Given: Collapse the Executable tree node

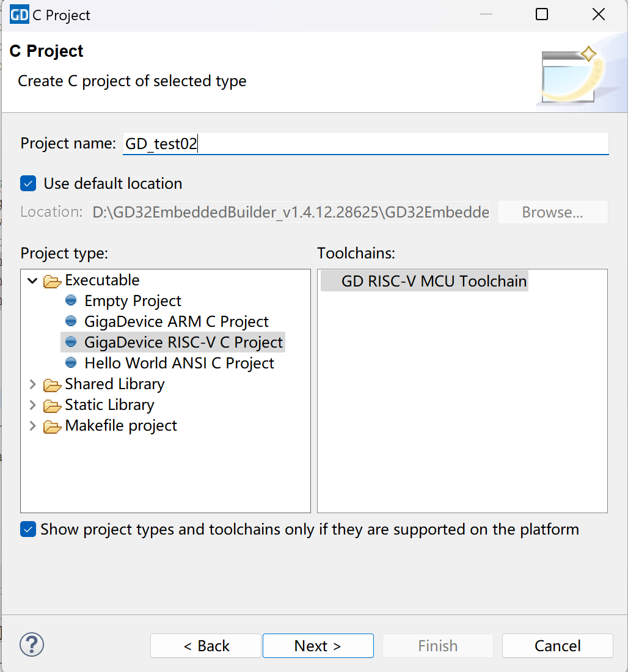Looking at the screenshot, I should pos(32,280).
